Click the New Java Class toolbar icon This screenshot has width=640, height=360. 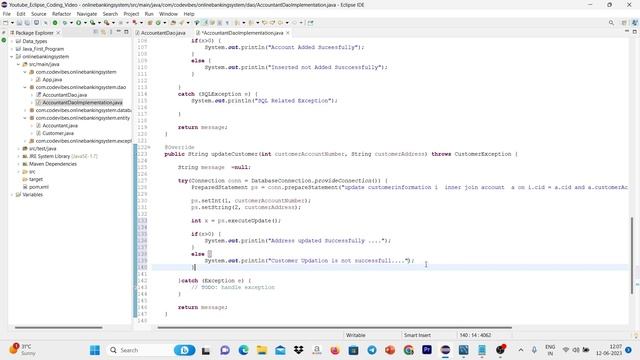coord(158,23)
